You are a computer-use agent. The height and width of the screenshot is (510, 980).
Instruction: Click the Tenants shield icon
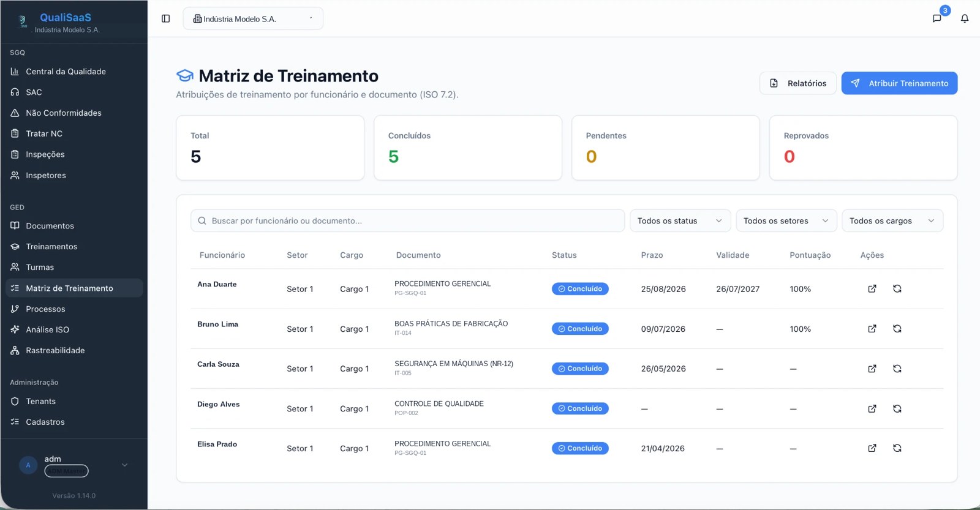(15, 401)
